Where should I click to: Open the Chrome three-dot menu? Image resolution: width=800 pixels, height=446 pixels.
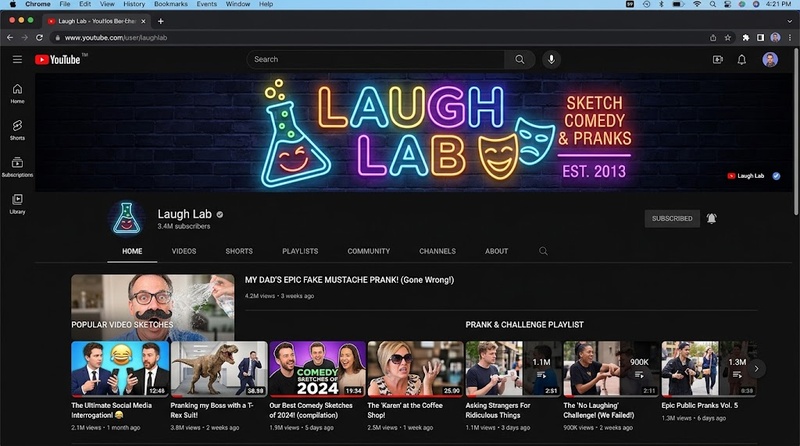(x=790, y=38)
